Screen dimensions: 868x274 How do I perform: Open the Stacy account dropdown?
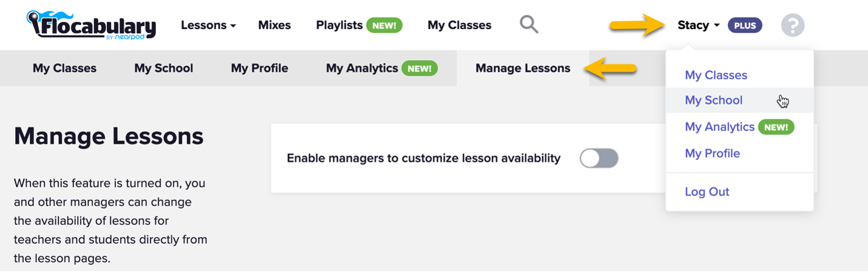tap(699, 25)
